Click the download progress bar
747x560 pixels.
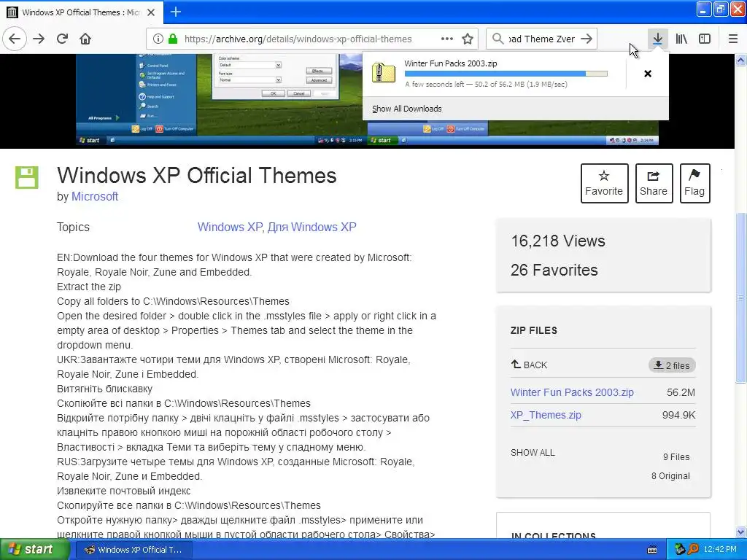(x=506, y=74)
